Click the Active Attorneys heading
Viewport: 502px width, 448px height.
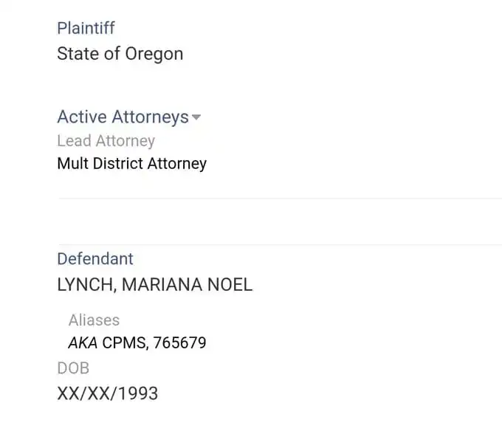click(123, 117)
